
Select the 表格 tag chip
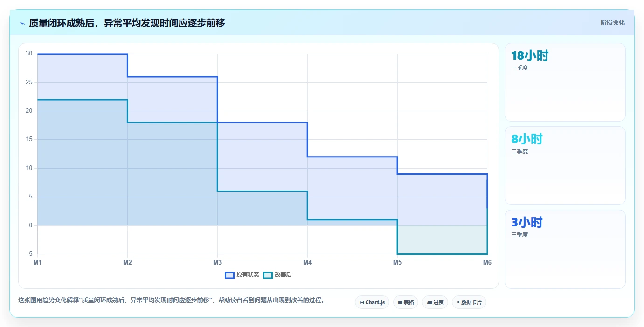(406, 302)
